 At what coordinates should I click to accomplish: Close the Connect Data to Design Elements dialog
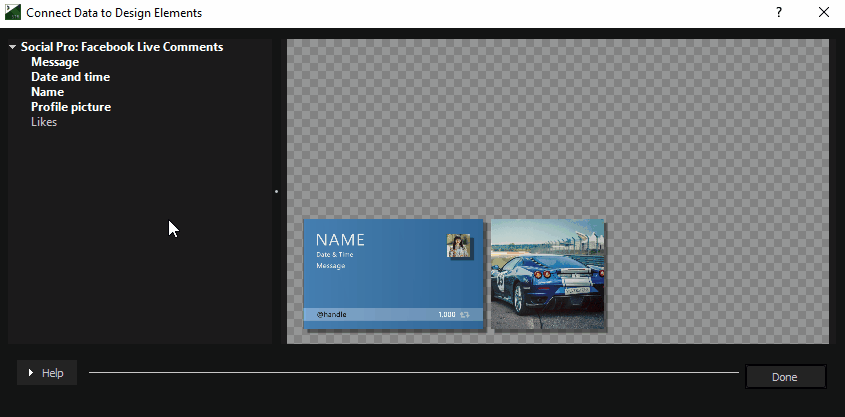coord(823,13)
